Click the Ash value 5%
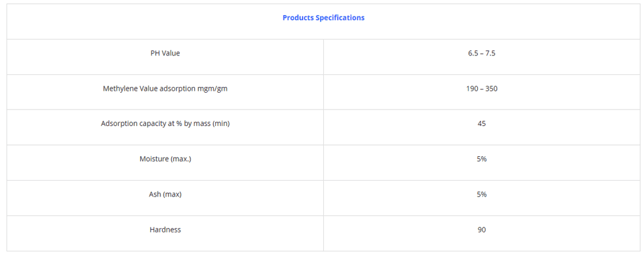Screen dimensions: 644x257 tap(482, 195)
